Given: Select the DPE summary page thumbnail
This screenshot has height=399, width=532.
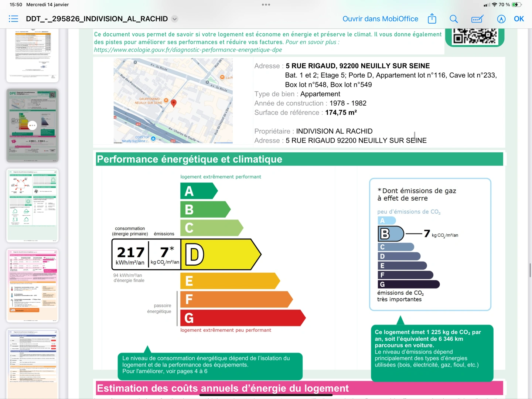Looking at the screenshot, I should (33, 125).
